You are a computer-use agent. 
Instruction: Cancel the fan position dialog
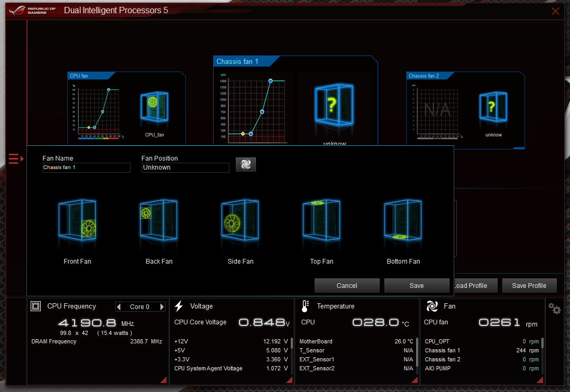coord(347,286)
